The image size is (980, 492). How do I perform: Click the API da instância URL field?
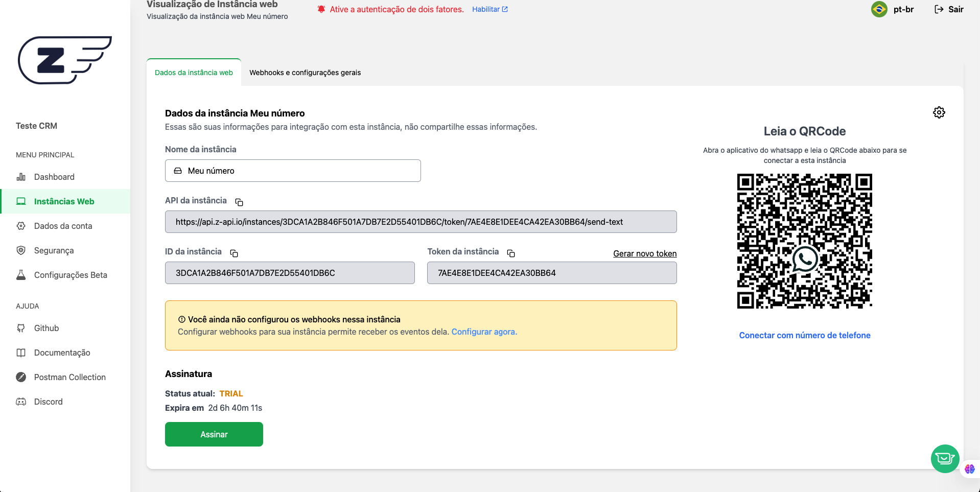(421, 222)
